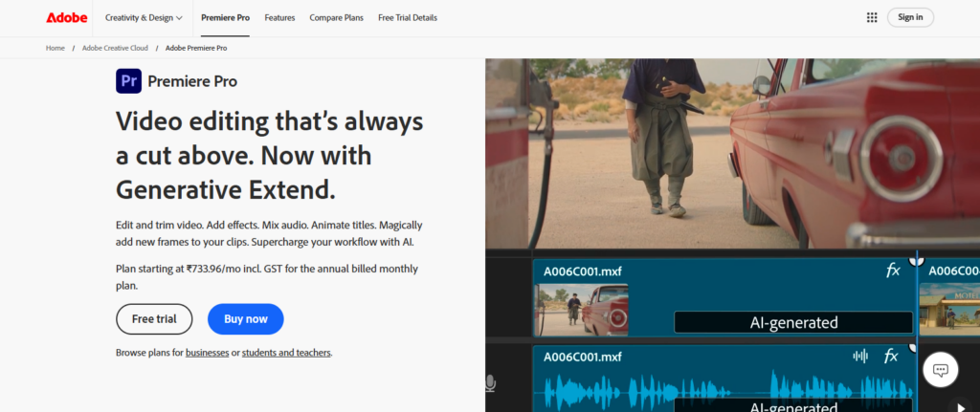
Task: Click the fx icon on the audio clip
Action: (x=891, y=356)
